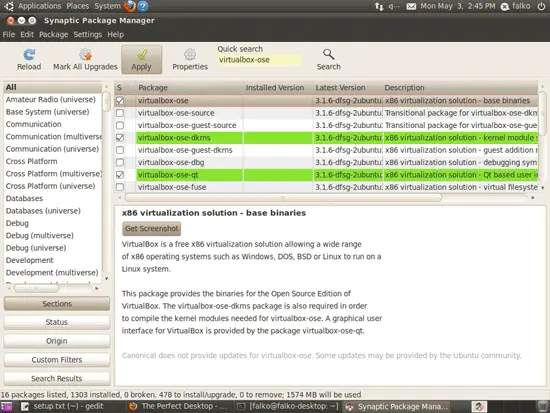
Task: Select the Cross Platform section
Action: [32, 161]
